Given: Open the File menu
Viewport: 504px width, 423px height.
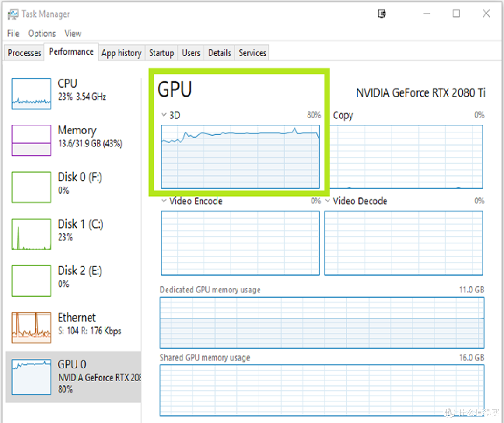Looking at the screenshot, I should (13, 34).
